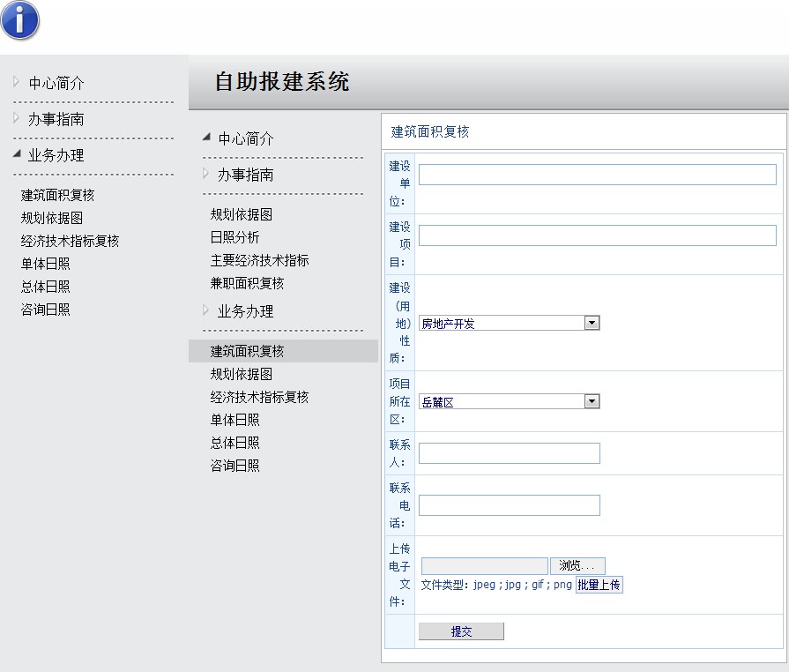Expand 办事指南 in the white middle menu
The image size is (789, 672).
(245, 175)
